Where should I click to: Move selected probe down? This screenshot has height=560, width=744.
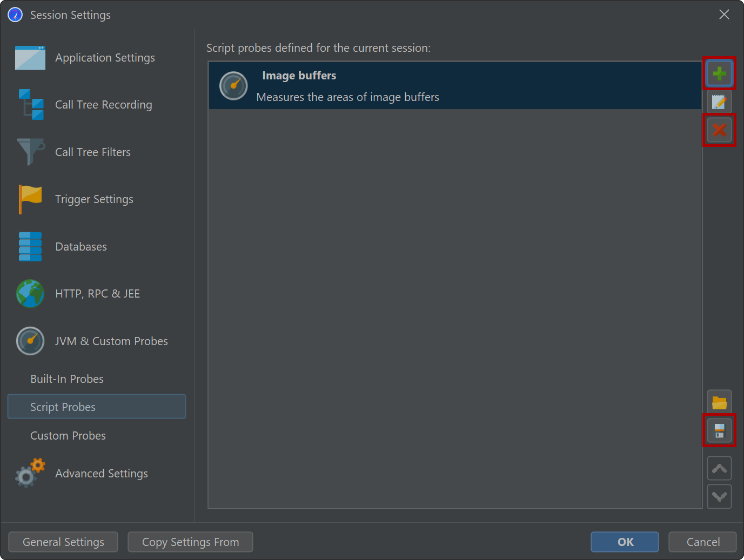pos(719,496)
